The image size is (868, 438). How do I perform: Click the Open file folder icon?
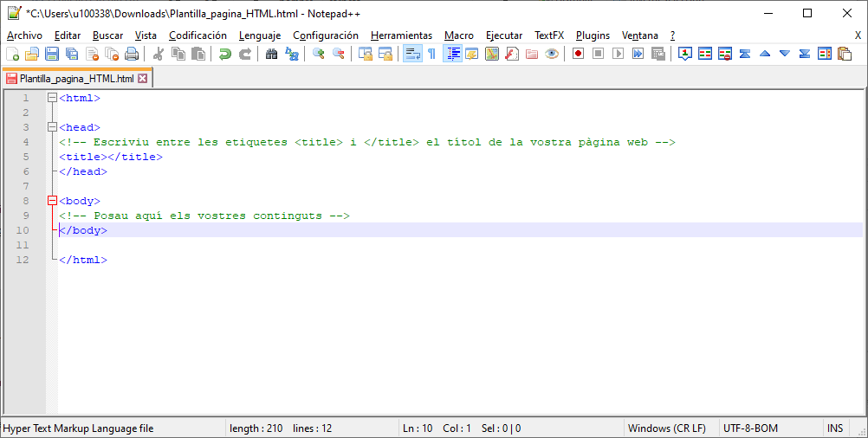32,54
